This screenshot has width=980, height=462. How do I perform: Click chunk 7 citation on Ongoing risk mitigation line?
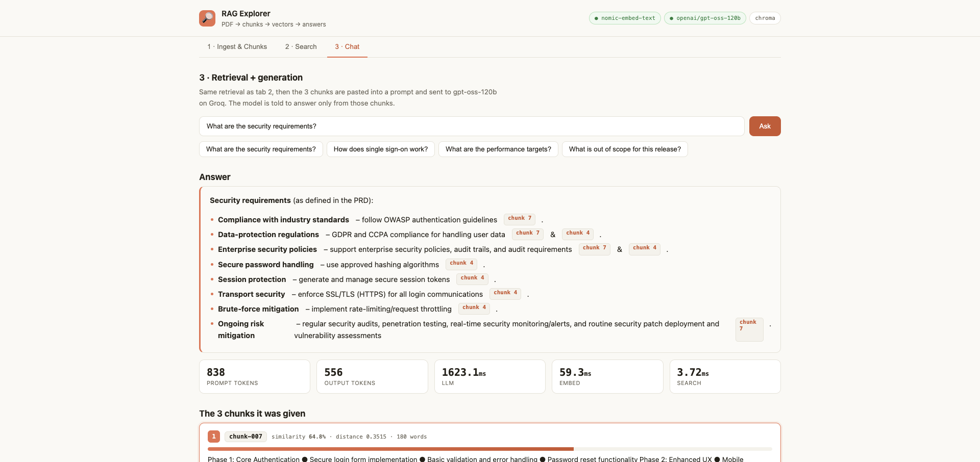749,329
